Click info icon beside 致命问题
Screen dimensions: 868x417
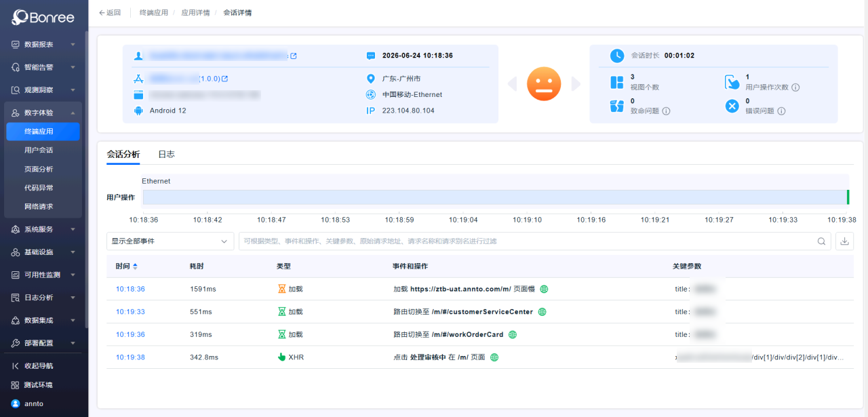[x=666, y=111]
